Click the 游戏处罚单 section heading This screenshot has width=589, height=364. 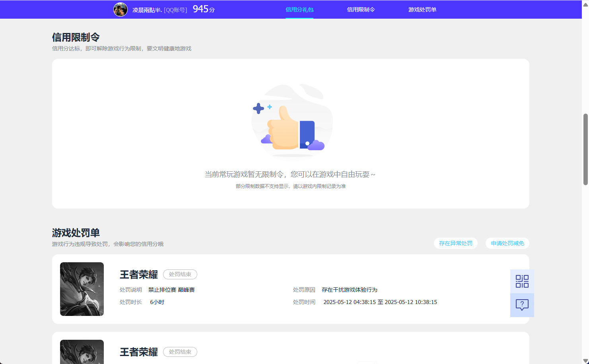[x=76, y=233]
